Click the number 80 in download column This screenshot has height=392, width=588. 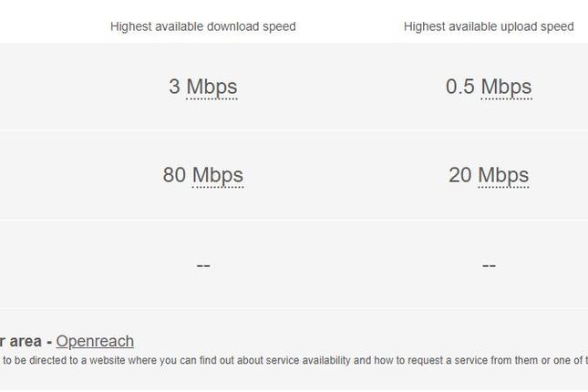pyautogui.click(x=174, y=175)
